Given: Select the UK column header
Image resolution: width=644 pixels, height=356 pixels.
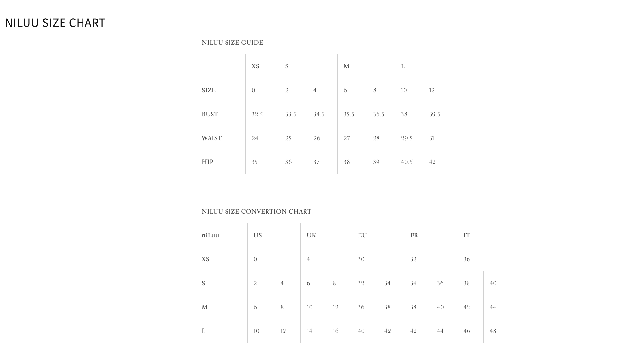Looking at the screenshot, I should 311,235.
